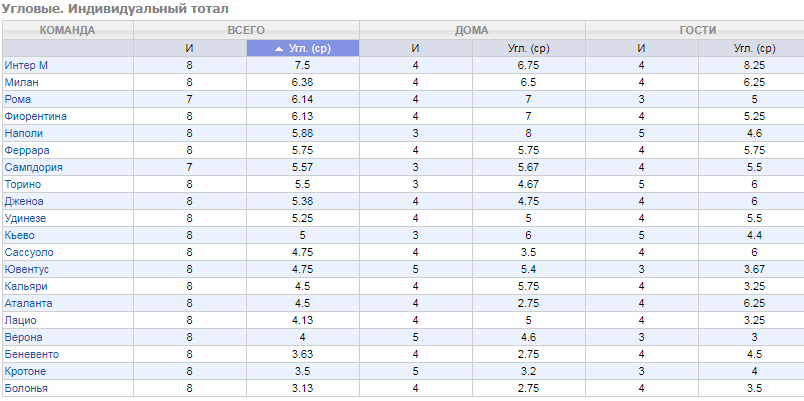Open the Ювентус team link
804x401 pixels.
27,269
